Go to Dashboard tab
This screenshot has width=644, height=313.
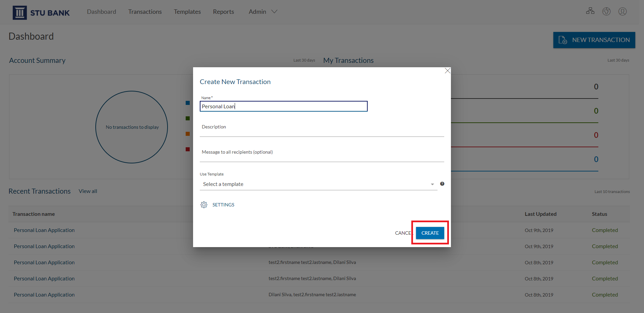101,12
